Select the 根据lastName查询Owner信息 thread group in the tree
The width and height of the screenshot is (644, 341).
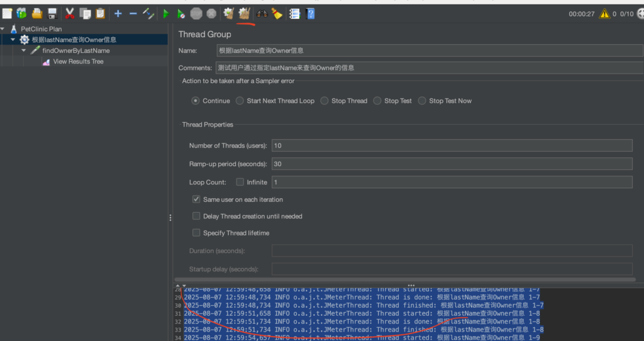74,40
